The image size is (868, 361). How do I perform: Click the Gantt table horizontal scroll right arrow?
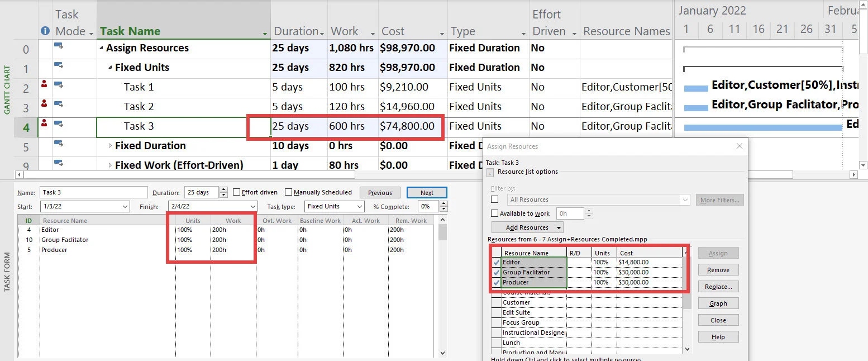(853, 175)
